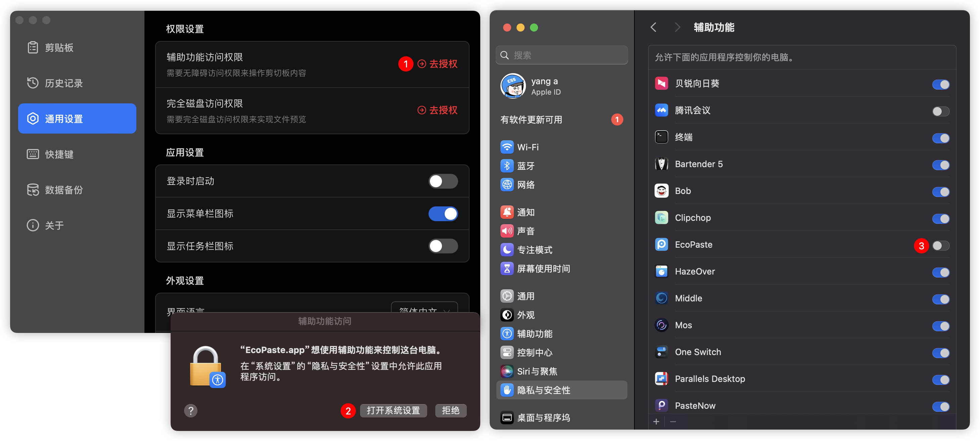Click the Bartender 5 app icon
980x441 pixels.
[661, 164]
